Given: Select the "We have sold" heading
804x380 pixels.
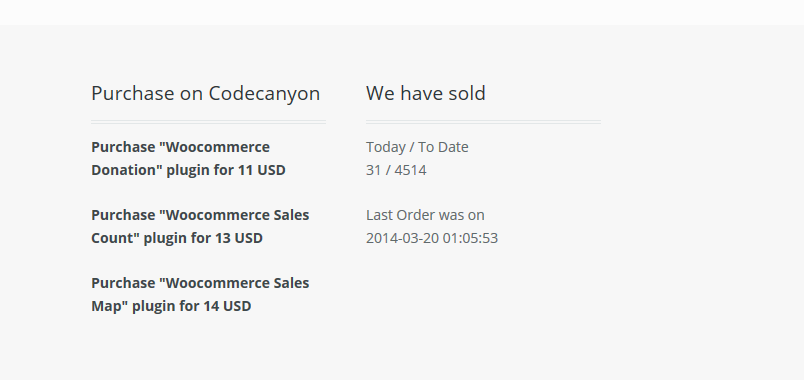Looking at the screenshot, I should (426, 93).
